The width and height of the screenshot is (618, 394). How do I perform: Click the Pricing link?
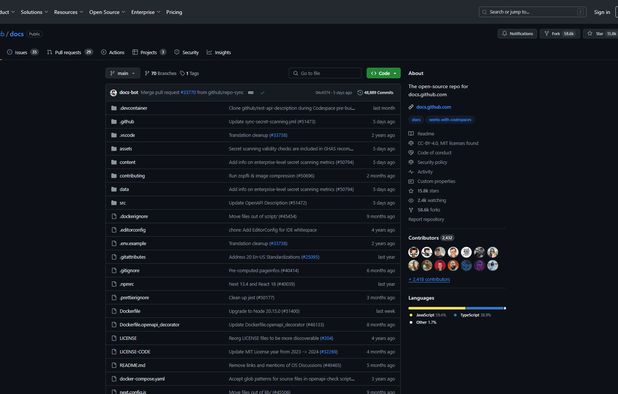click(x=174, y=12)
